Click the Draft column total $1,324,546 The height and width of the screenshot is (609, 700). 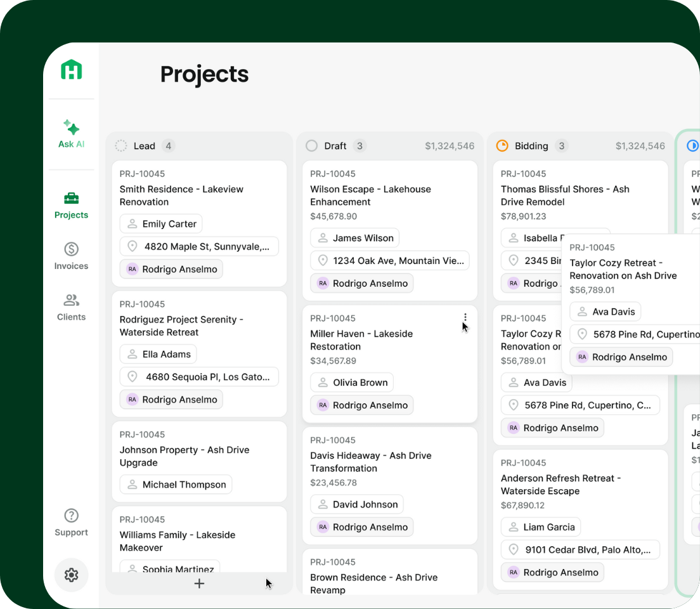450,146
